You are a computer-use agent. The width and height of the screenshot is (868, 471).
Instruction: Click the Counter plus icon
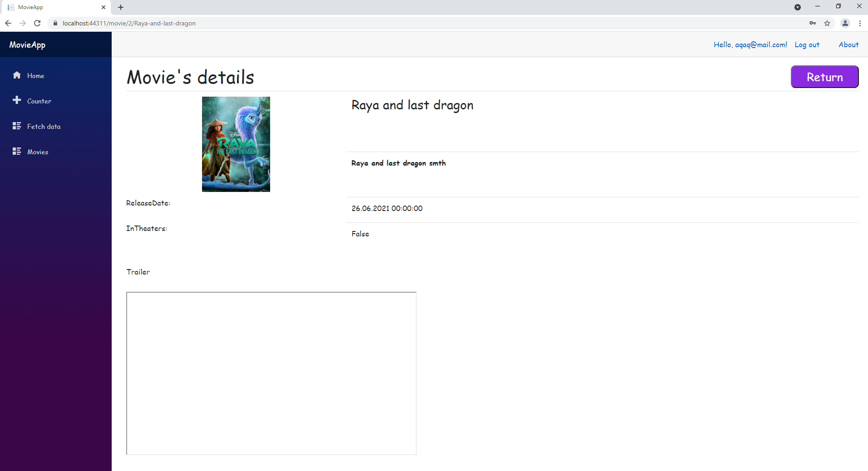[x=16, y=100]
